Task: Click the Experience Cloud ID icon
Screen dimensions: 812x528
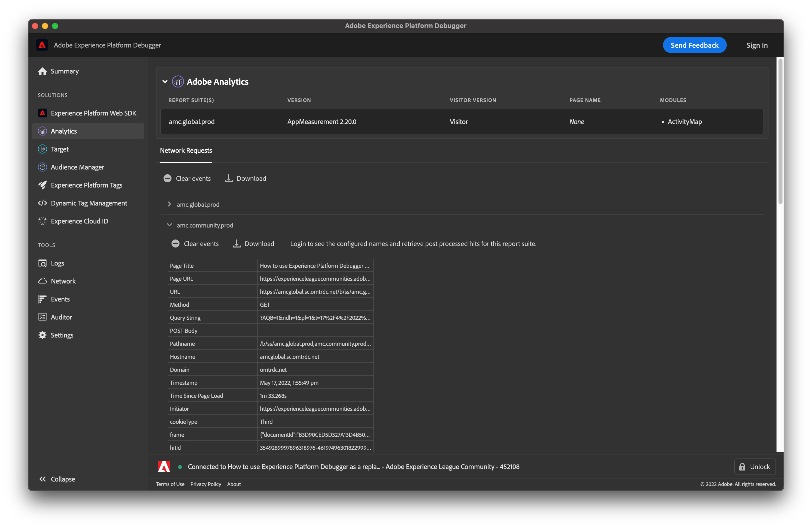Action: pos(42,221)
